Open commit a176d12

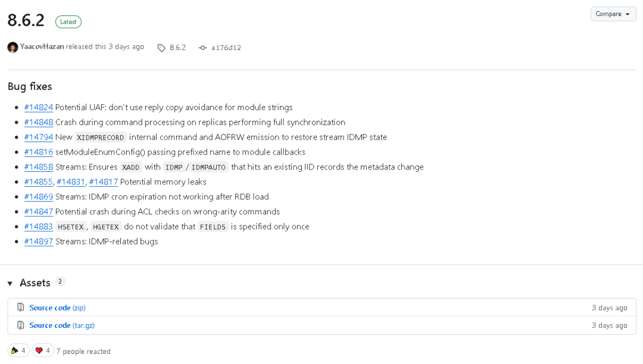click(x=226, y=48)
